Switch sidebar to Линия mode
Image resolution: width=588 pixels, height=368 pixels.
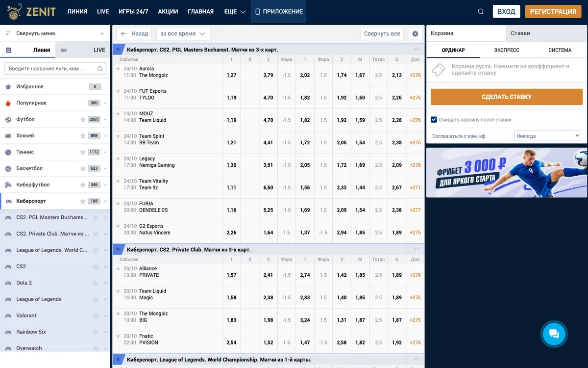[x=28, y=50]
